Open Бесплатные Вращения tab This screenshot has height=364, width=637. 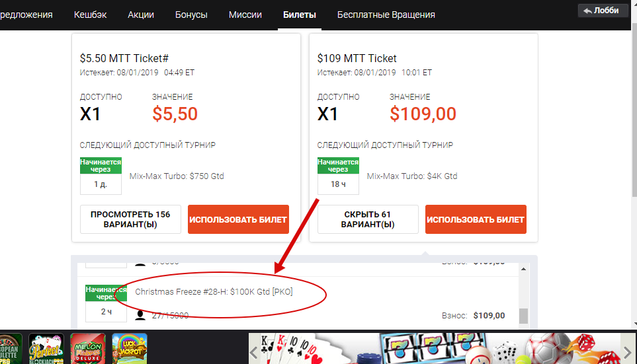(386, 15)
